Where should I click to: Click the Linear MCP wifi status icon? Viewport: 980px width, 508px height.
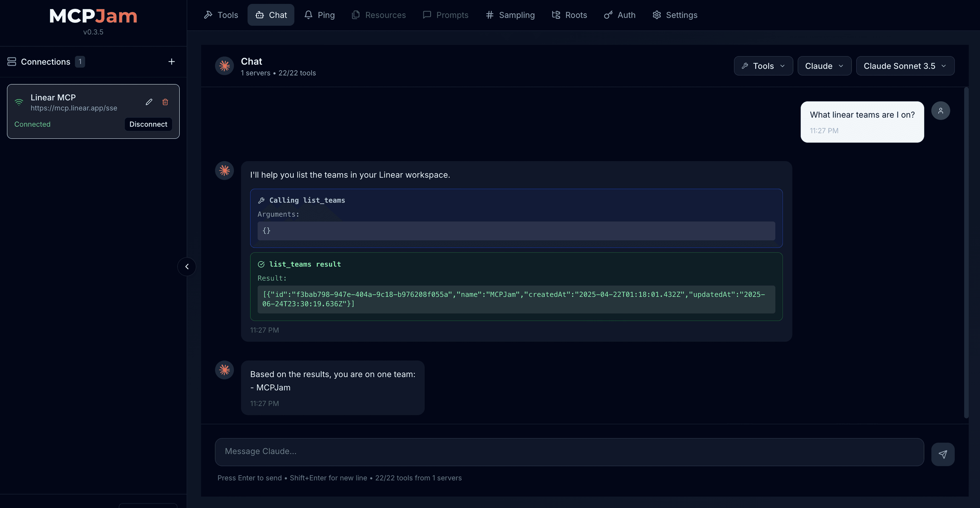point(19,102)
